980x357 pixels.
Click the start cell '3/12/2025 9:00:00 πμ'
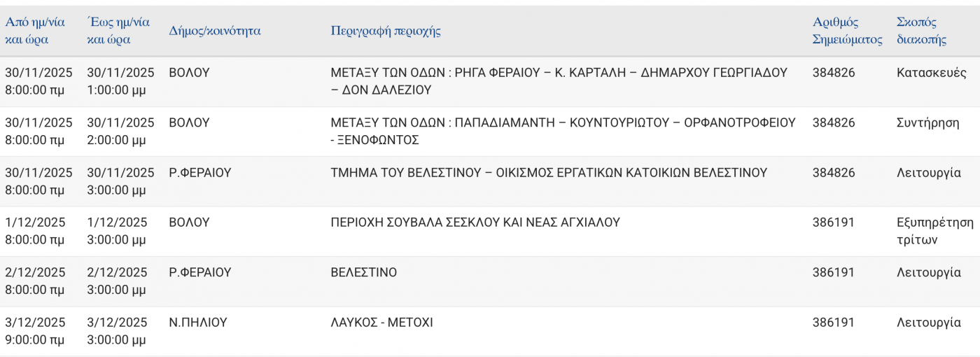coord(35,331)
